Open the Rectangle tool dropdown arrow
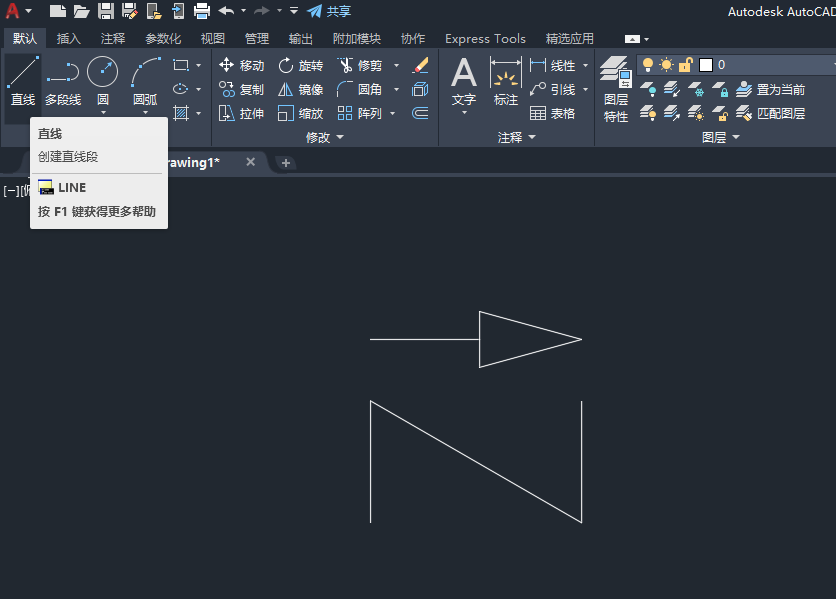Viewport: 836px width, 599px height. coord(198,66)
